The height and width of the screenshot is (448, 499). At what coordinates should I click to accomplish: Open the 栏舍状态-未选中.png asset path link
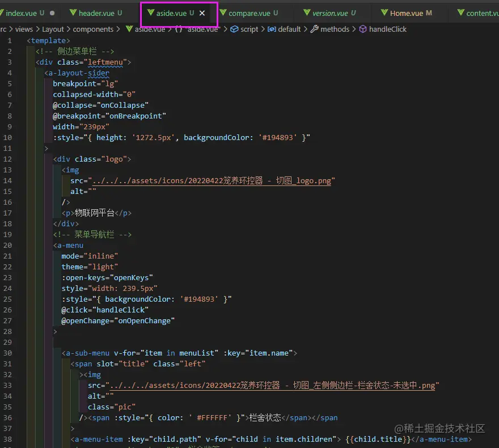pos(272,385)
